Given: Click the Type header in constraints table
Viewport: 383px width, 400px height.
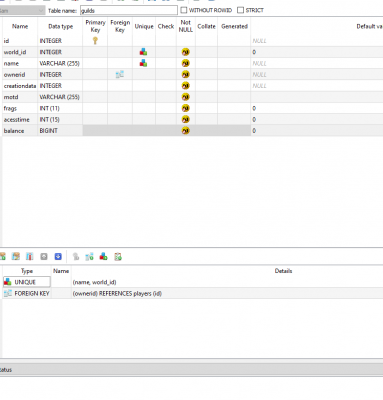Looking at the screenshot, I should tap(27, 271).
